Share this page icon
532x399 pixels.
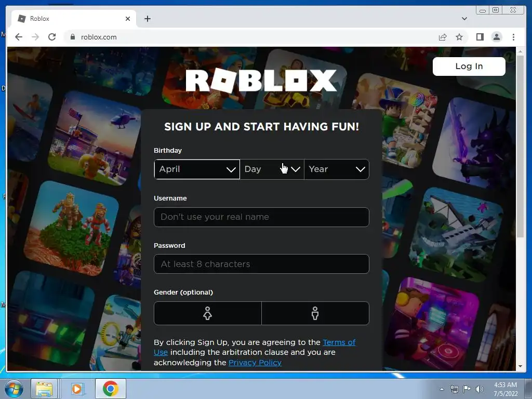[443, 37]
